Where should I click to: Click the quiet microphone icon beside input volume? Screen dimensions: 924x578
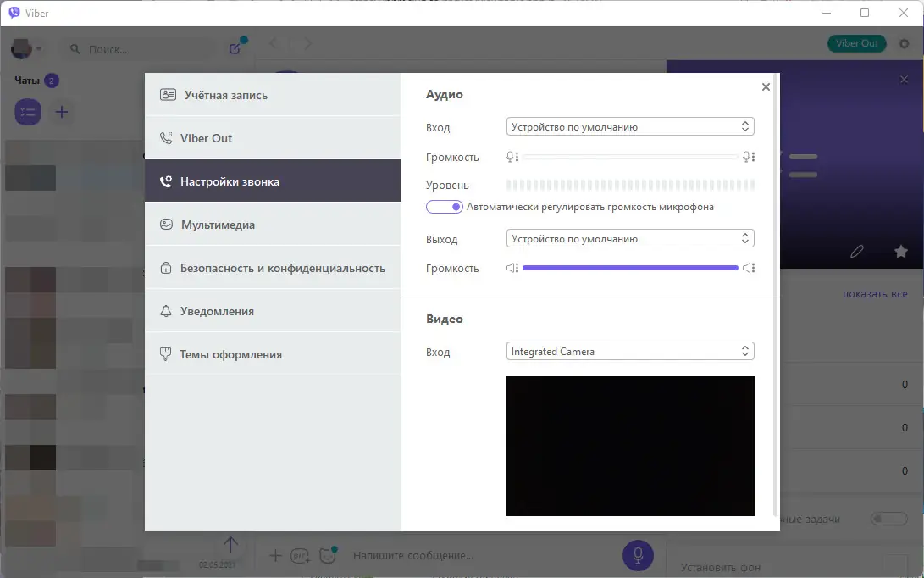512,157
